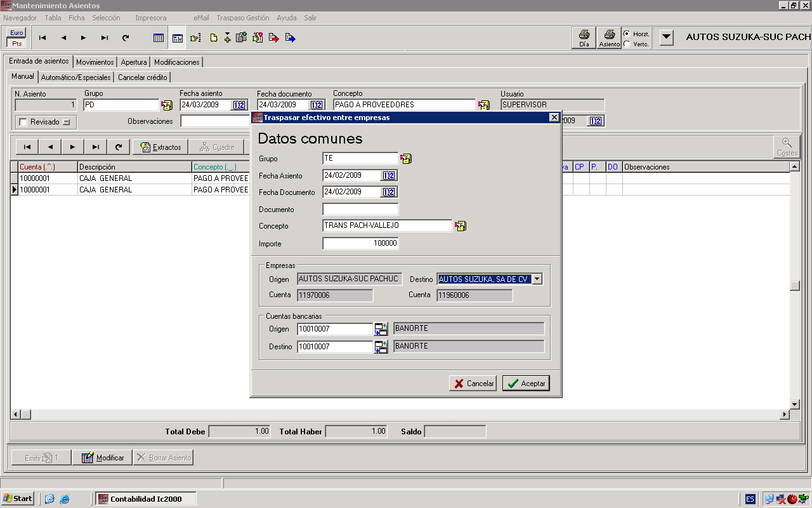Select Vertc. orientation radio
Image resolution: width=812 pixels, height=508 pixels.
point(627,44)
